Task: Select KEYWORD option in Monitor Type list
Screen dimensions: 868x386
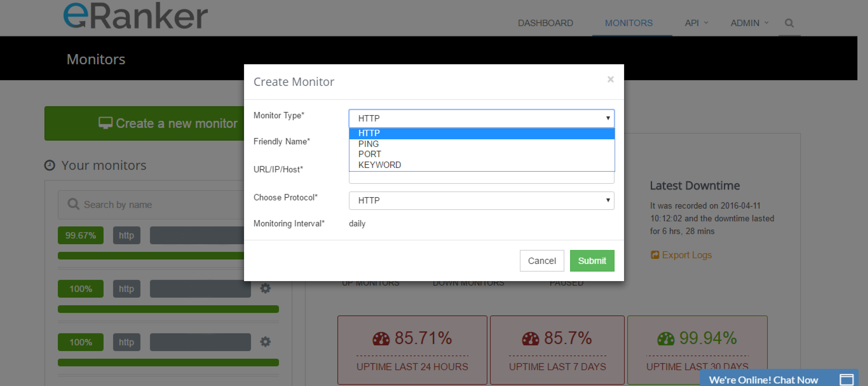Action: point(482,165)
